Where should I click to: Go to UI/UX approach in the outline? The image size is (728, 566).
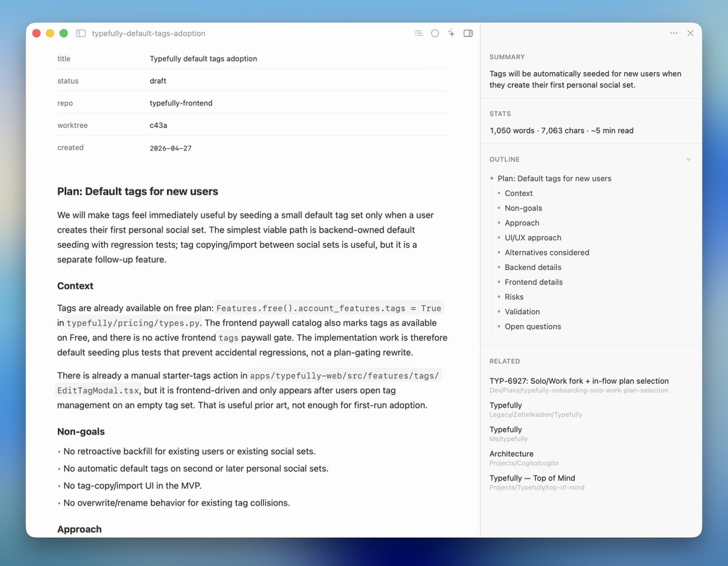(x=533, y=238)
